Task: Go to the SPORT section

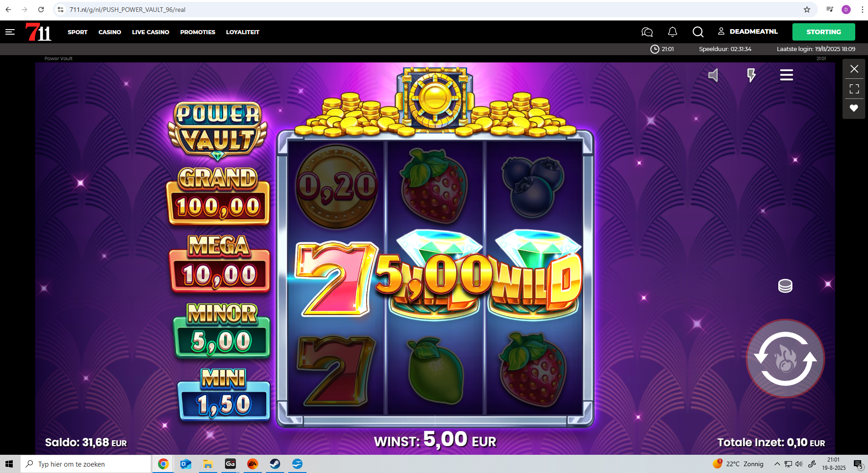Action: [x=77, y=32]
